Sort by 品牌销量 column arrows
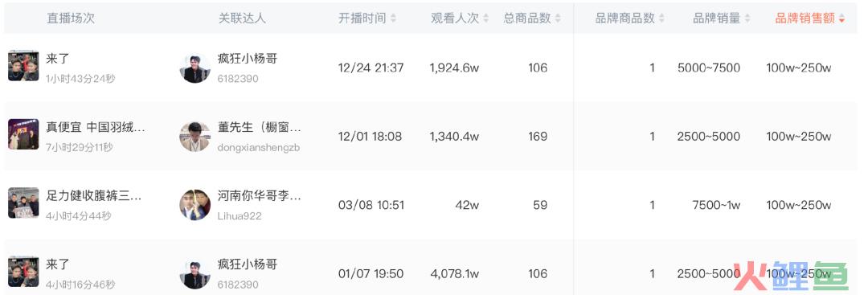This screenshot has width=868, height=295. click(x=747, y=18)
